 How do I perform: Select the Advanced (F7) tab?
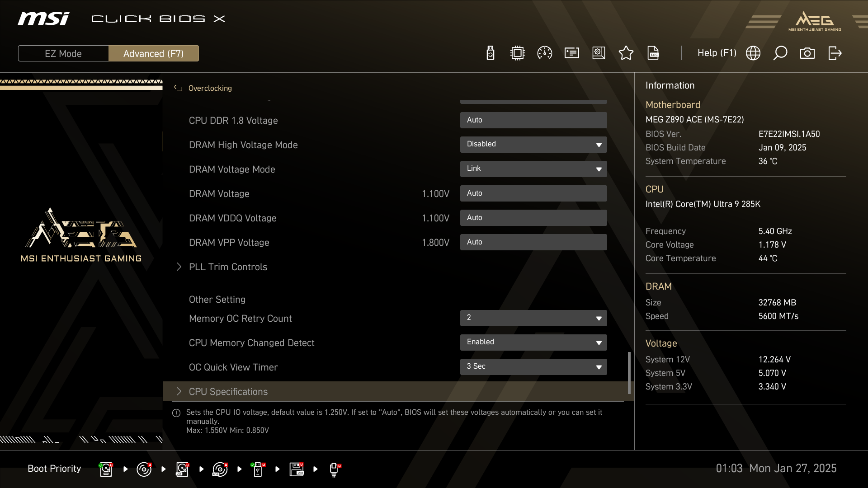pyautogui.click(x=153, y=53)
